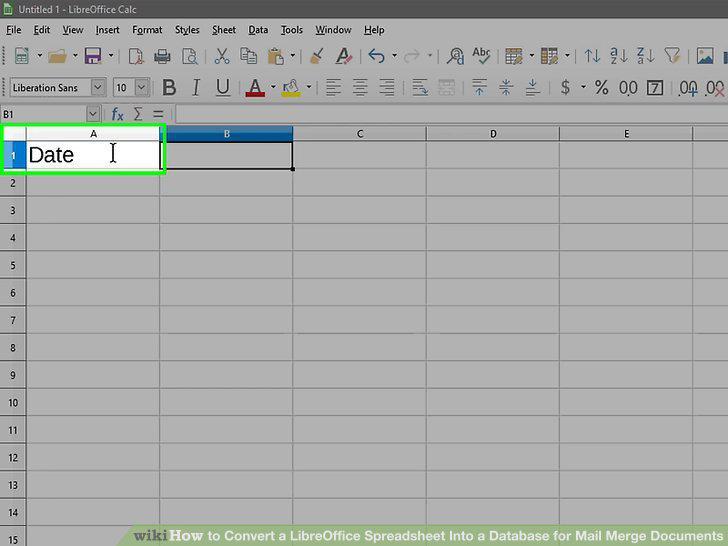Format as Currency dollar button
This screenshot has height=546, width=728.
tap(565, 88)
